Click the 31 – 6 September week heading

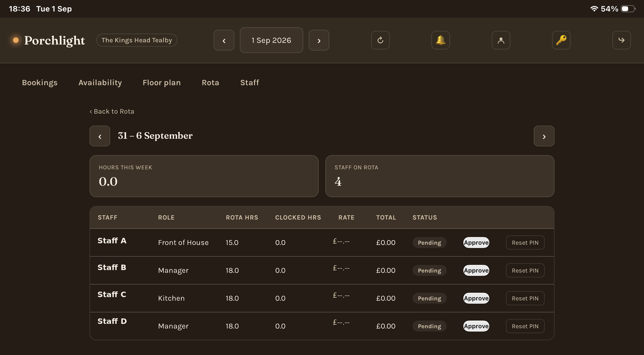tap(155, 136)
